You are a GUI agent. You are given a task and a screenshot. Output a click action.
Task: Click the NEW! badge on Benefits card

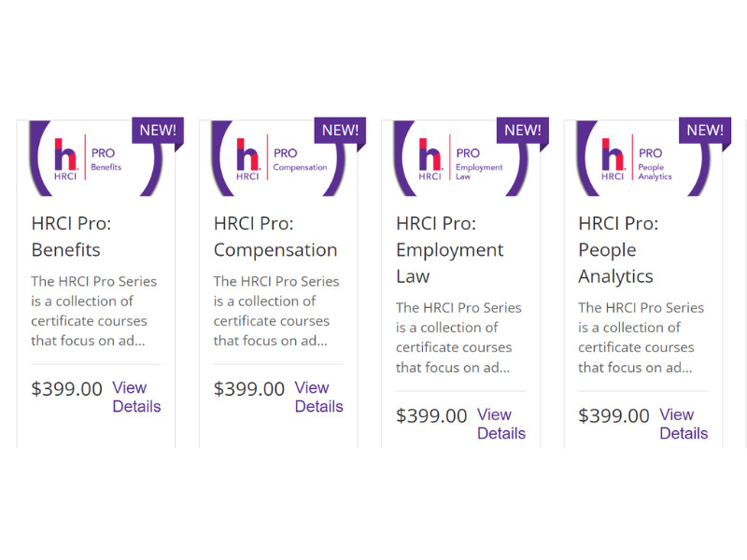[x=158, y=131]
